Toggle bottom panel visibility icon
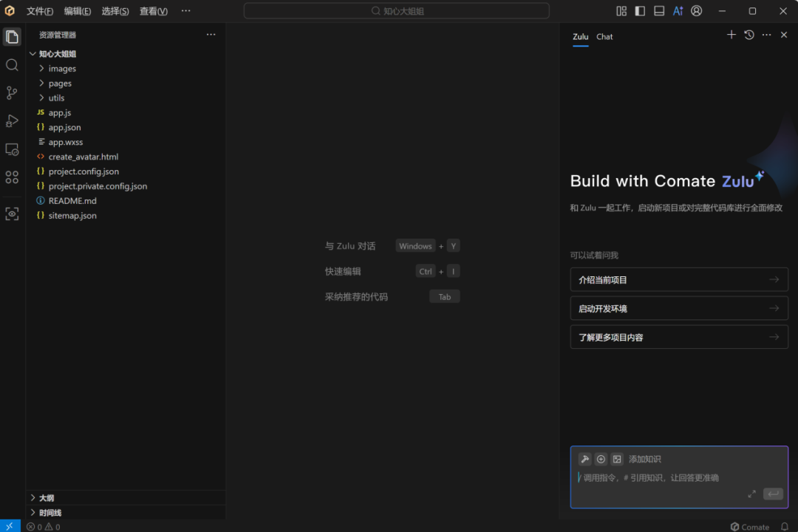Screen dimensions: 798x532 tap(659, 10)
